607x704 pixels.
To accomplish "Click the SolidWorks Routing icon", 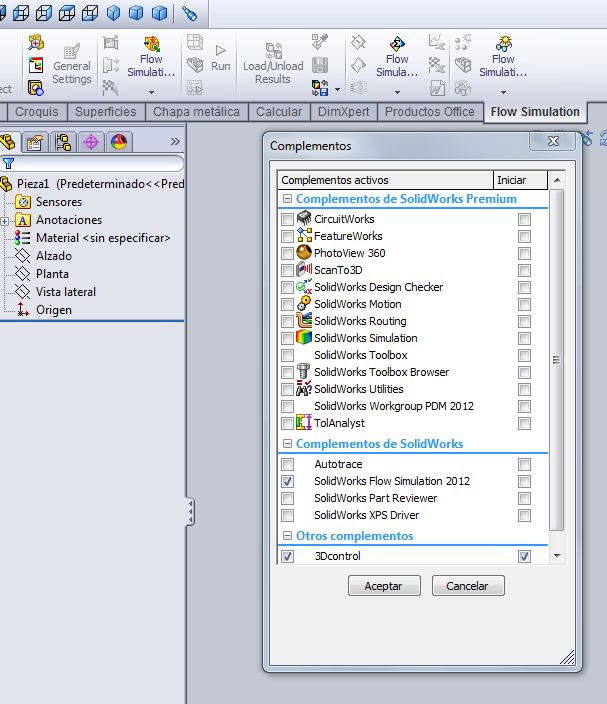I will [x=304, y=320].
